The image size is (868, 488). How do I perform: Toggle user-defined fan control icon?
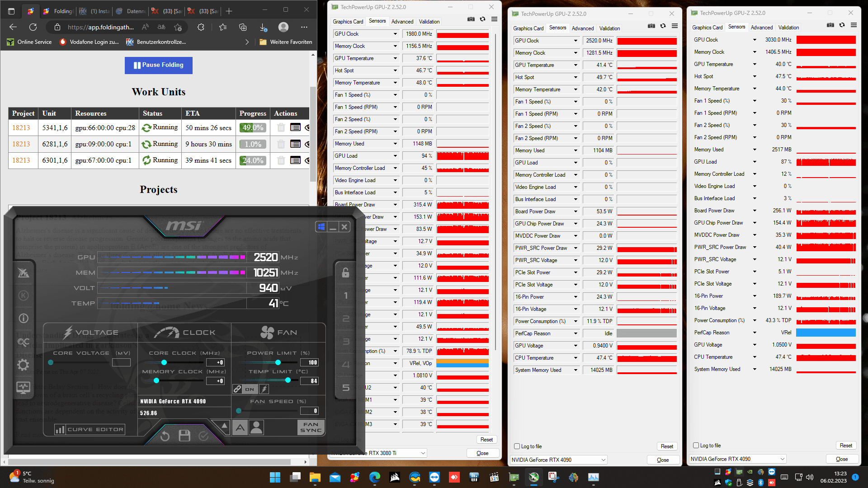point(256,427)
